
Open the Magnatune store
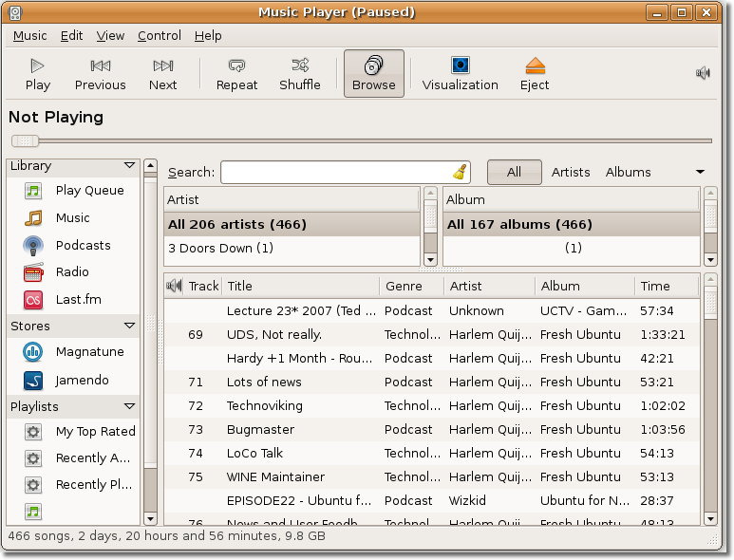pos(74,352)
